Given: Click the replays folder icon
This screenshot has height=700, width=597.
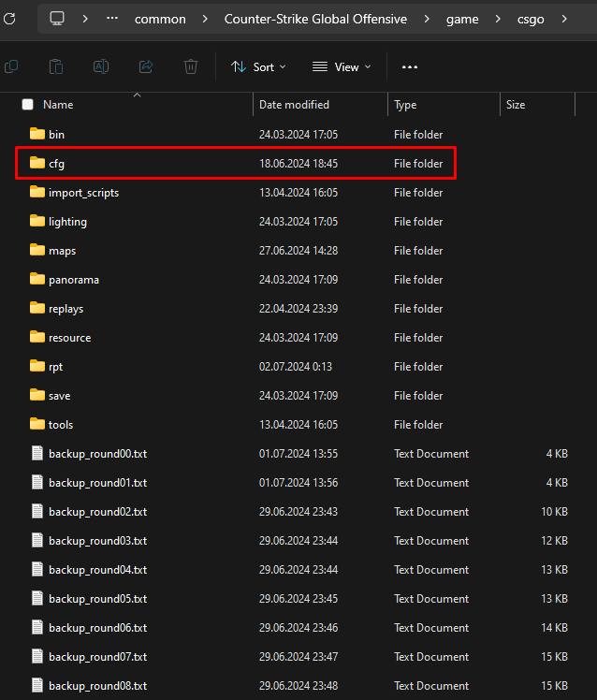Looking at the screenshot, I should click(37, 308).
